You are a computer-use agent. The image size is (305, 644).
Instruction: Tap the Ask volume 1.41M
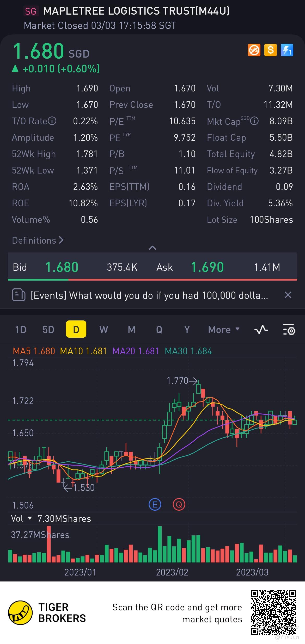[267, 267]
